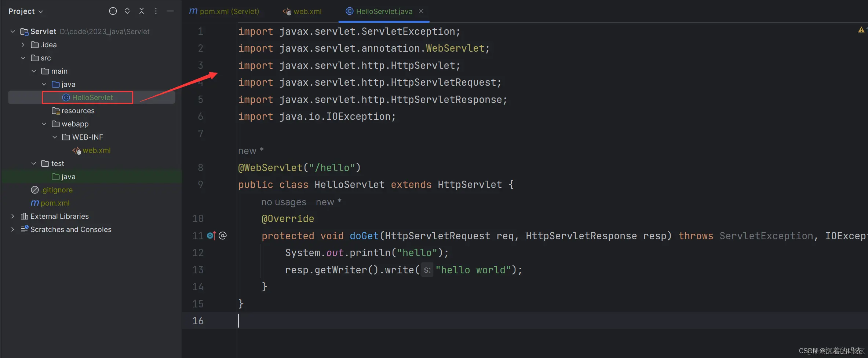Click the 'no usages' inlay hint
This screenshot has height=358, width=868.
284,202
